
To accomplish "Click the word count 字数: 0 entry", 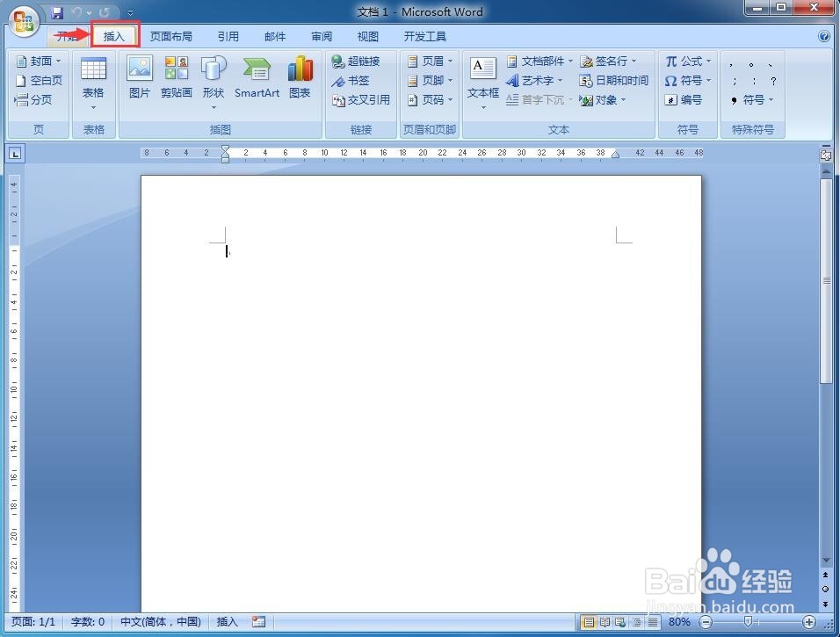I will 88,621.
